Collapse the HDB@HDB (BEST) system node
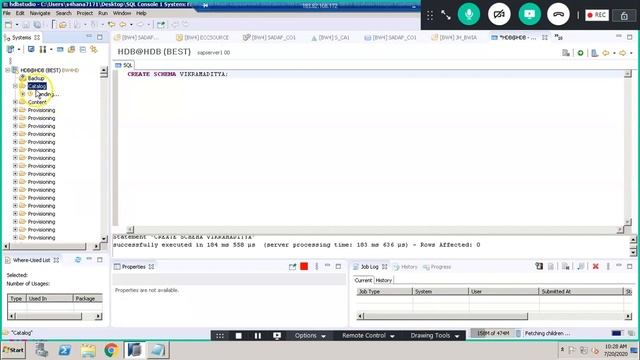 (7, 70)
